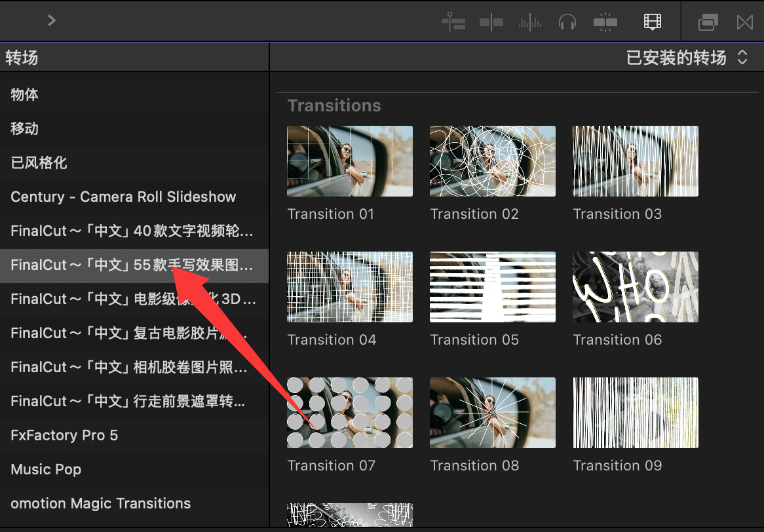The height and width of the screenshot is (532, 764).
Task: Select the Transition 06 WHOA thumbnail
Action: [635, 287]
